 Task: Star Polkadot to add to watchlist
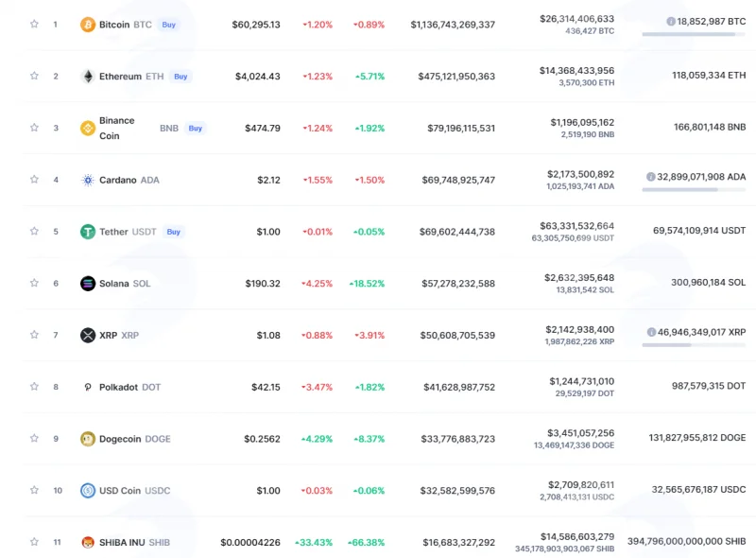[x=34, y=386]
